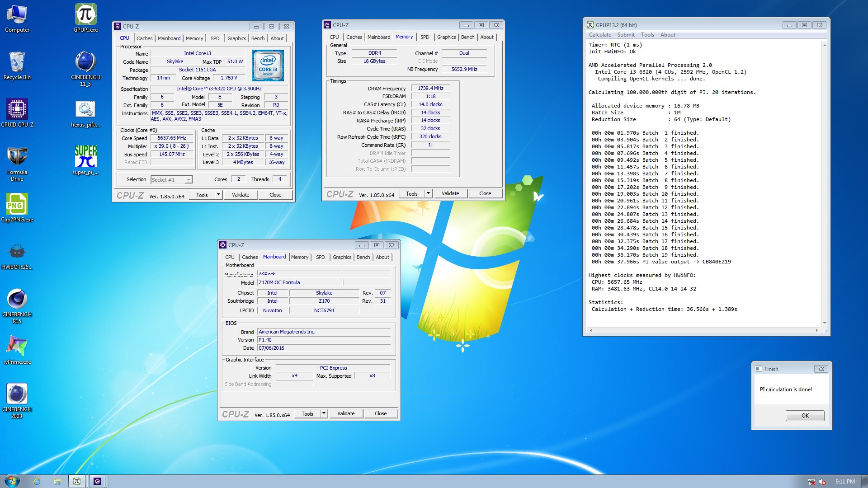Click CPU-Z title icon in Memory window
Screen dimensions: 868x488
pos(327,25)
